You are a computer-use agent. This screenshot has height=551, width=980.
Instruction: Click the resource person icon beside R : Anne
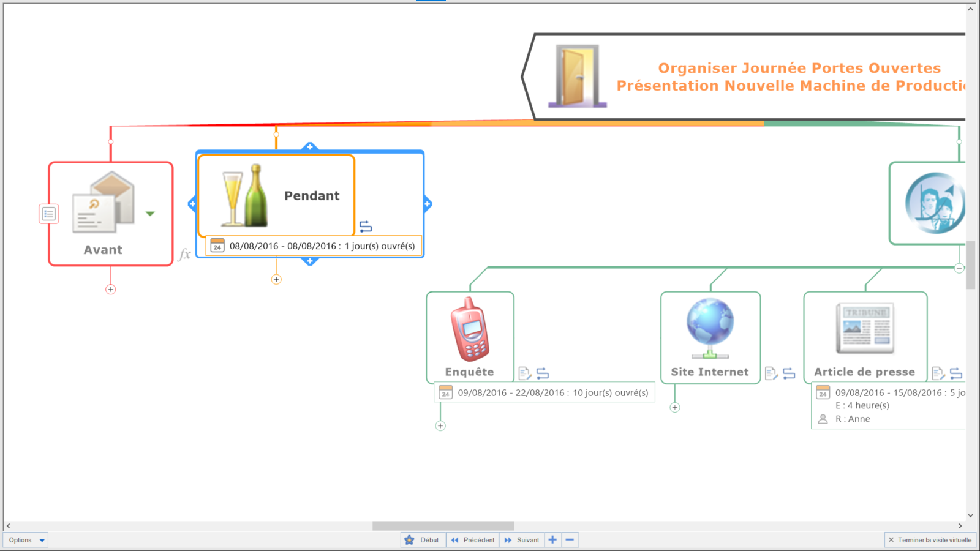pos(823,419)
